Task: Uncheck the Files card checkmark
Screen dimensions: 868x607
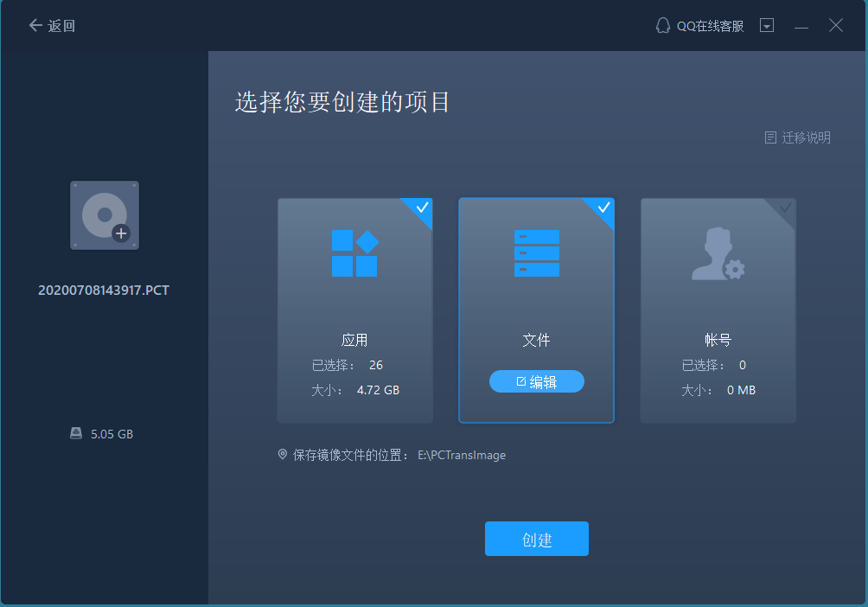Action: pyautogui.click(x=603, y=208)
